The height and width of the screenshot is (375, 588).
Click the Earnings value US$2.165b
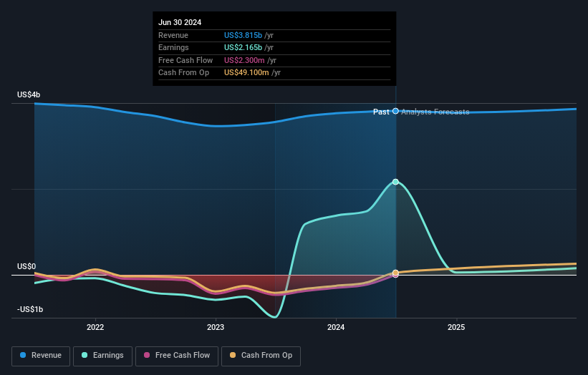click(243, 47)
